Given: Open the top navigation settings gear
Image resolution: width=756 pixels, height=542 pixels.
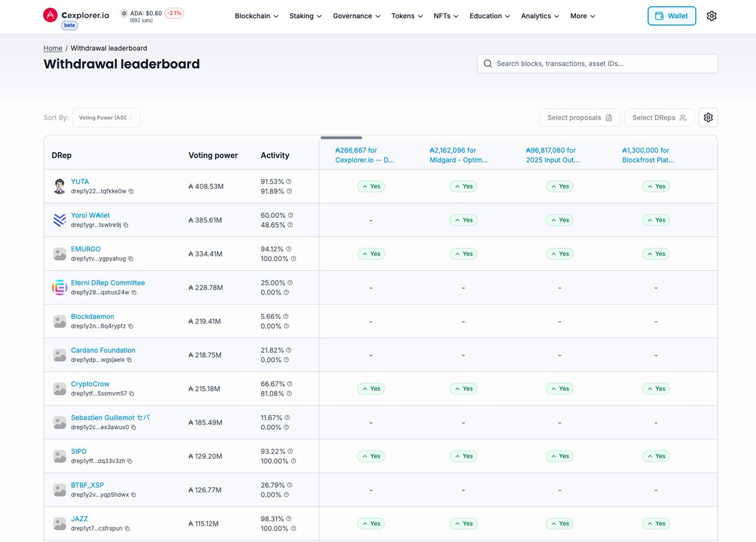Looking at the screenshot, I should coord(711,16).
